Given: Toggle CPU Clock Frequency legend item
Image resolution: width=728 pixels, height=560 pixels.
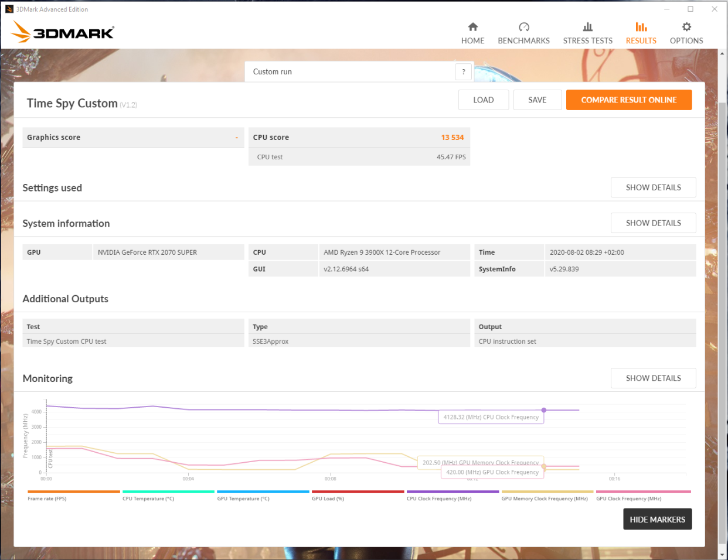Looking at the screenshot, I should (x=453, y=496).
